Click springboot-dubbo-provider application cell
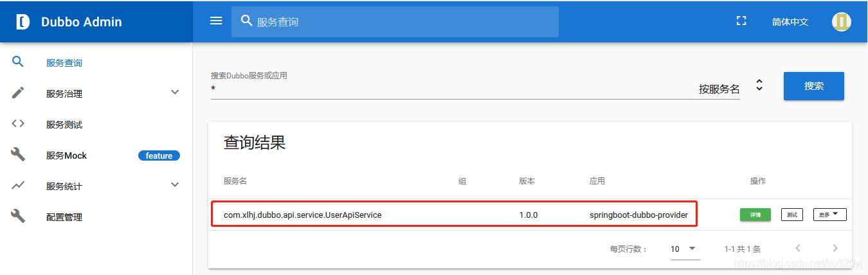 coord(638,215)
